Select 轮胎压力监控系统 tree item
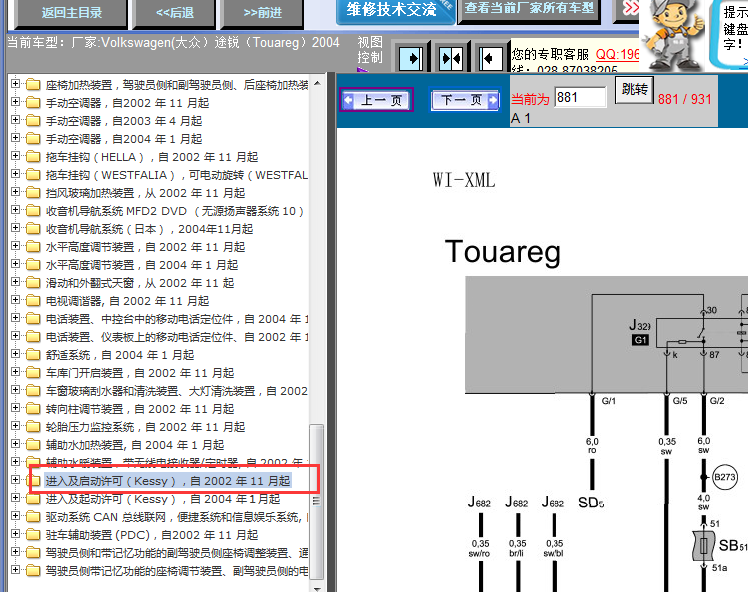The height and width of the screenshot is (592, 748). (x=145, y=427)
